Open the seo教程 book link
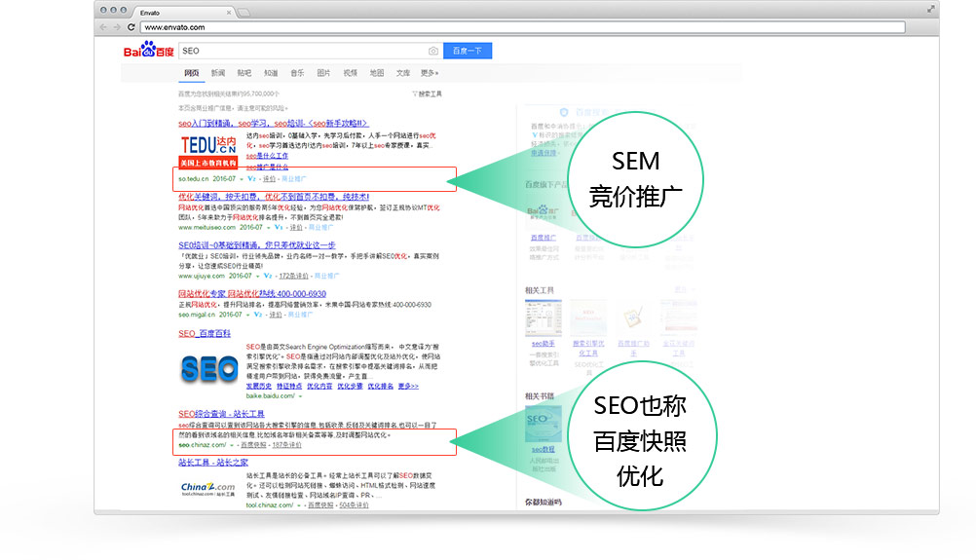Screen dimensions: 976x560 tap(544, 449)
